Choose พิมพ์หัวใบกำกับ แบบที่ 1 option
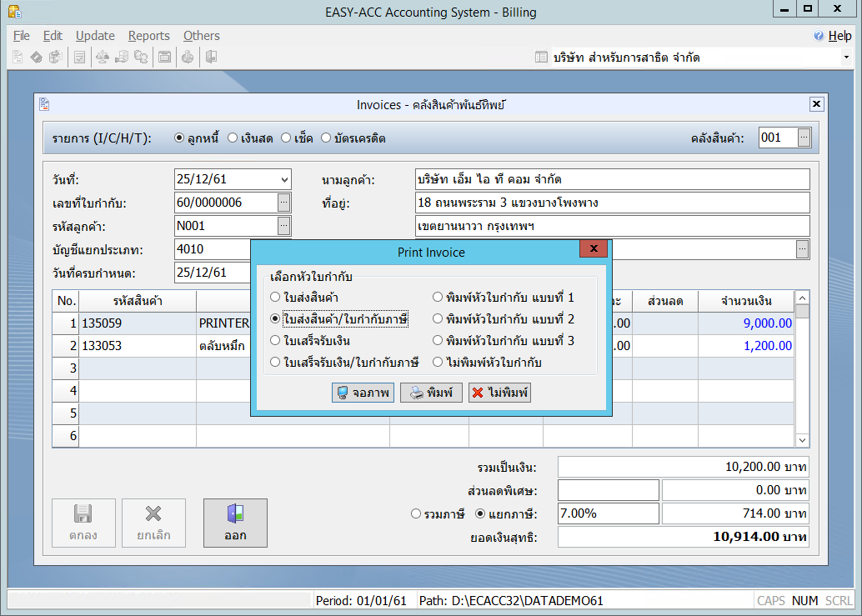The width and height of the screenshot is (862, 616). pos(438,297)
